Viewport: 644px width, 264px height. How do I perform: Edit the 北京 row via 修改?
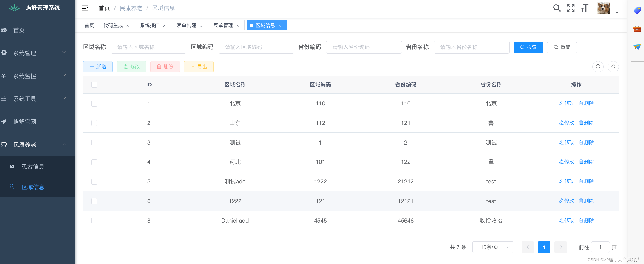tap(567, 103)
